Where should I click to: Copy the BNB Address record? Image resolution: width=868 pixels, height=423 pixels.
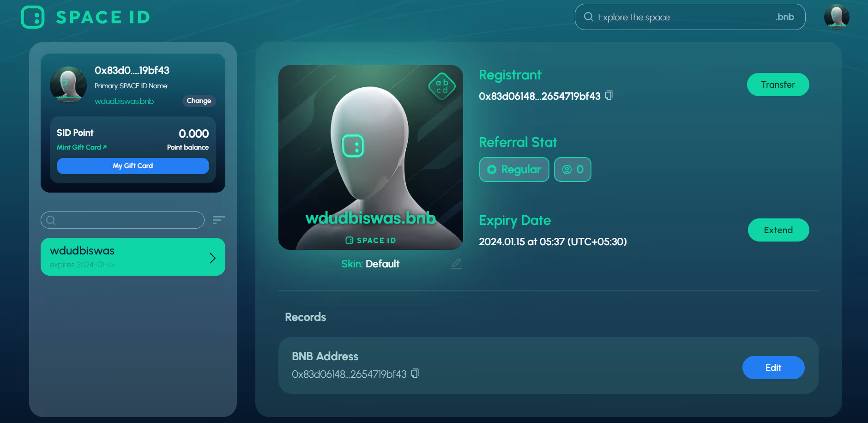pyautogui.click(x=415, y=373)
